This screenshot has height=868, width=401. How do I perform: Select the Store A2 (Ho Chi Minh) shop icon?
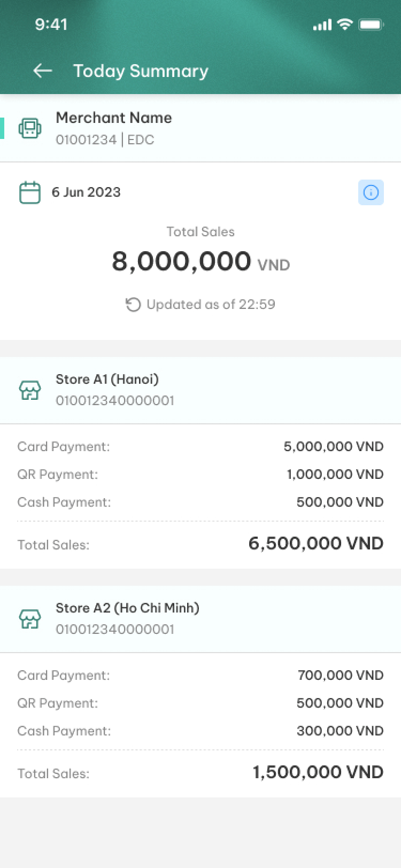pyautogui.click(x=29, y=619)
